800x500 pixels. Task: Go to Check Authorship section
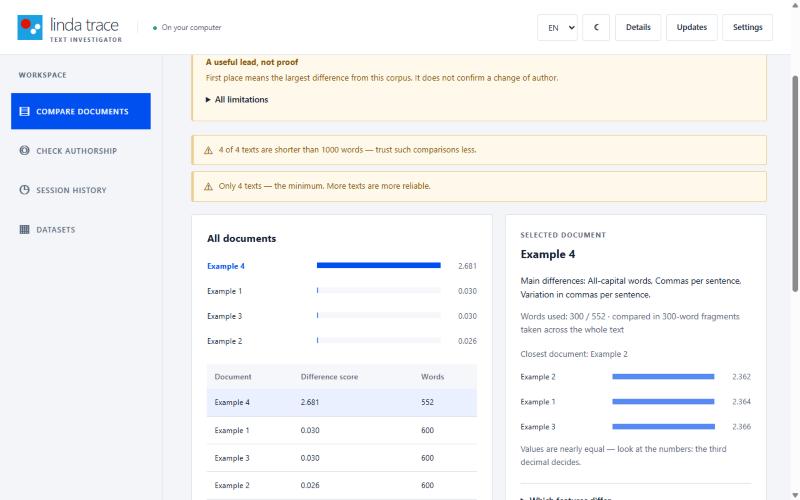[81, 151]
